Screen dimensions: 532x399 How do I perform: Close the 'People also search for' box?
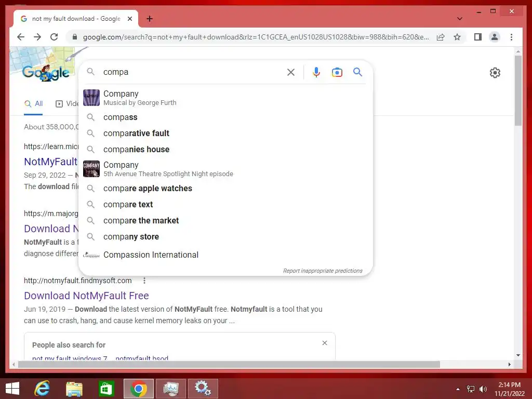[325, 343]
